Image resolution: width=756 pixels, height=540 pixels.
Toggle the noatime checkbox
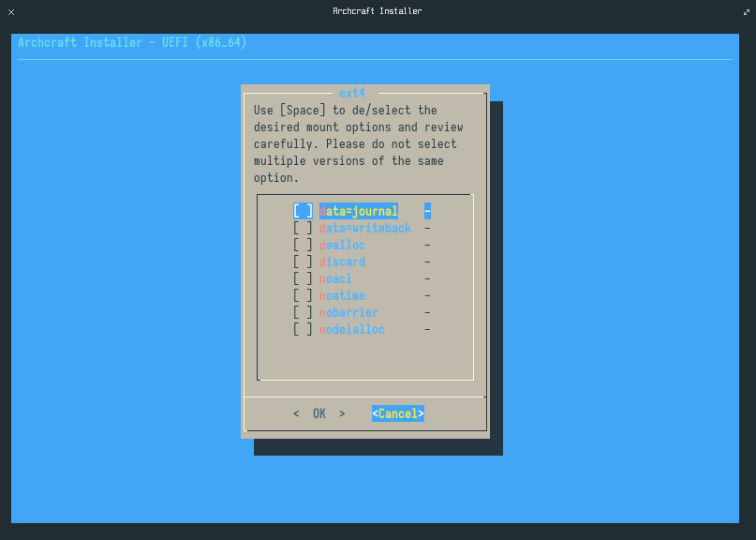coord(303,295)
